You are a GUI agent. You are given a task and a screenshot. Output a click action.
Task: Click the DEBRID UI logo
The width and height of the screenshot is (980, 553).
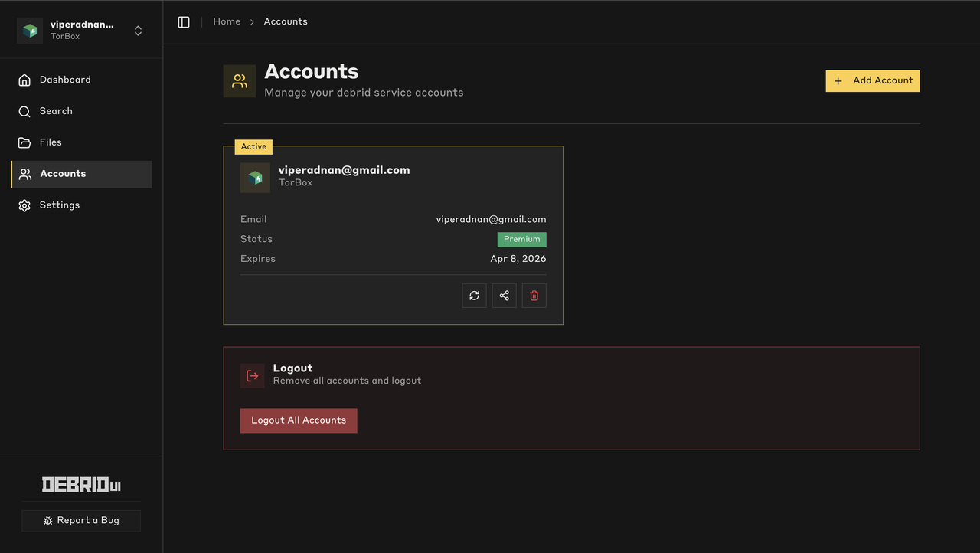(x=81, y=484)
